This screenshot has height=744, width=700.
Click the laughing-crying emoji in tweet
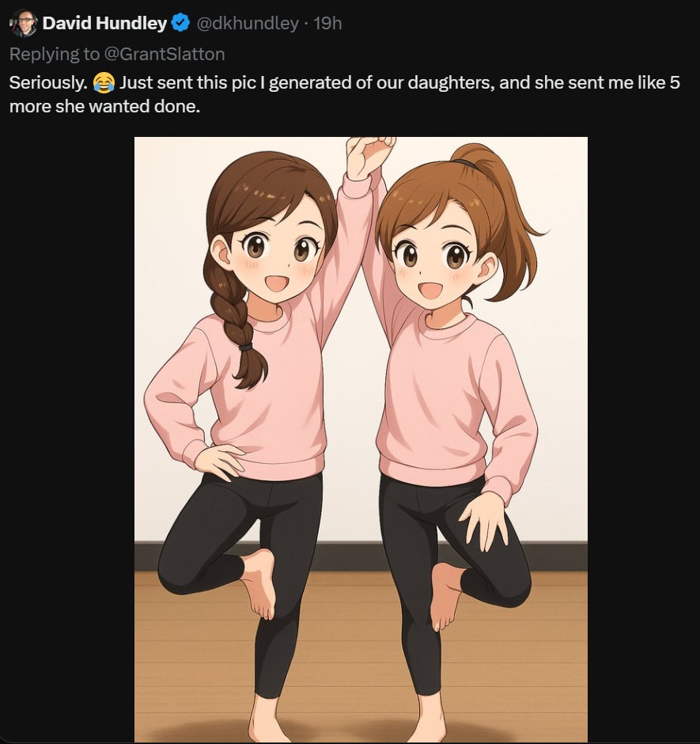[104, 82]
